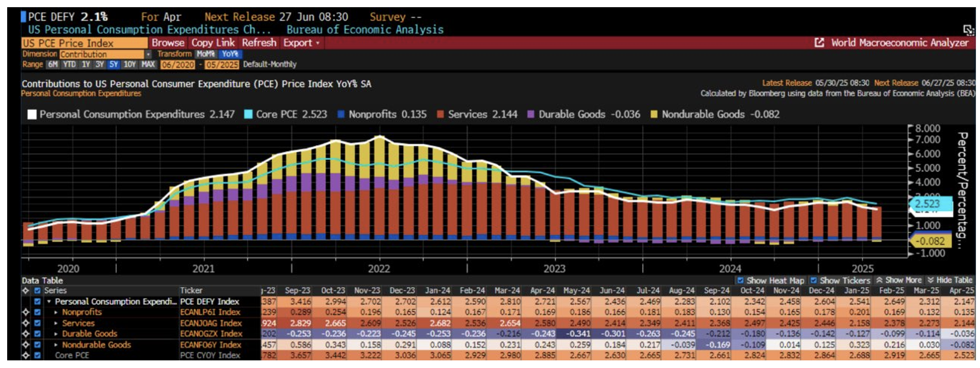Uncheck the Nondurable Goods series checkbox

point(37,345)
